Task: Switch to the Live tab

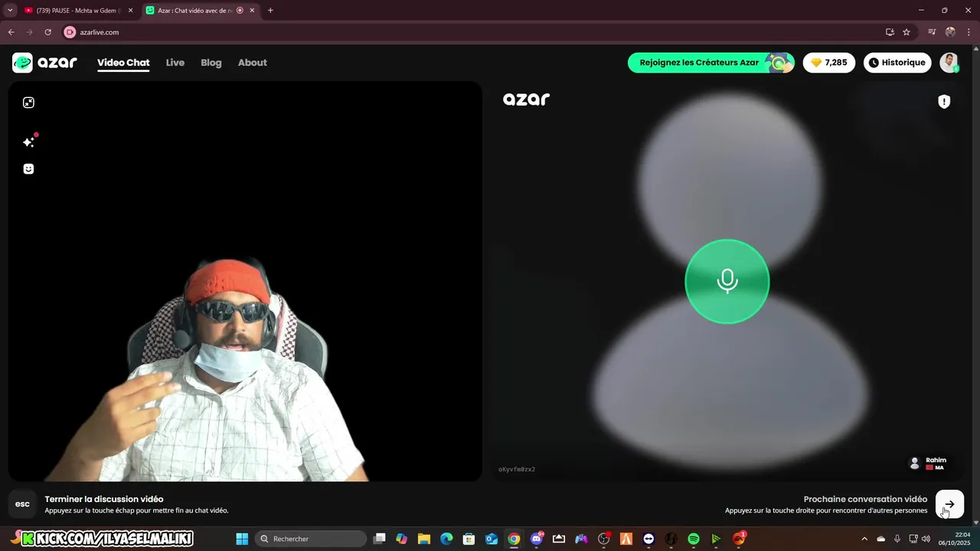Action: [x=175, y=63]
